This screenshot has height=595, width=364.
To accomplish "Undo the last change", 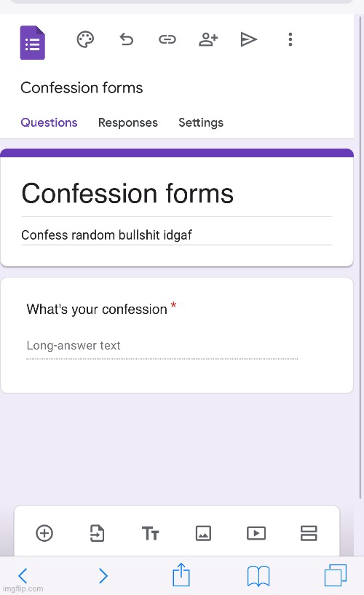I will [x=126, y=39].
